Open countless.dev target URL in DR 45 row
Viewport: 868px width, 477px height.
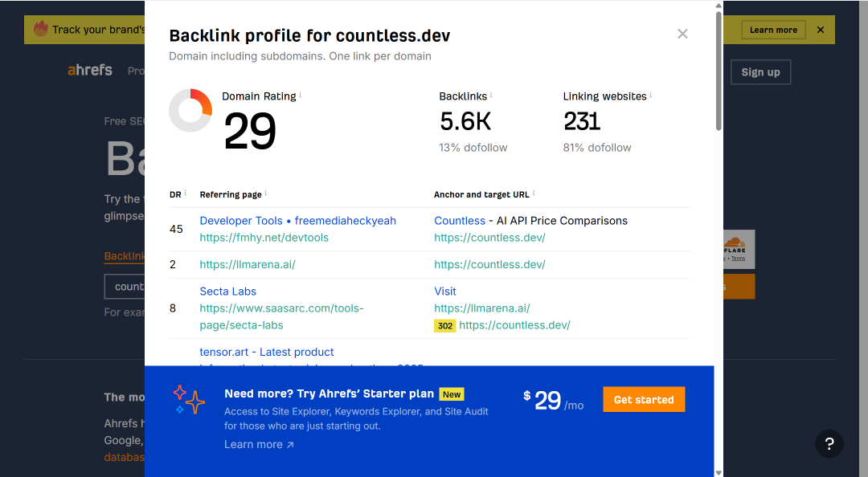click(x=489, y=238)
